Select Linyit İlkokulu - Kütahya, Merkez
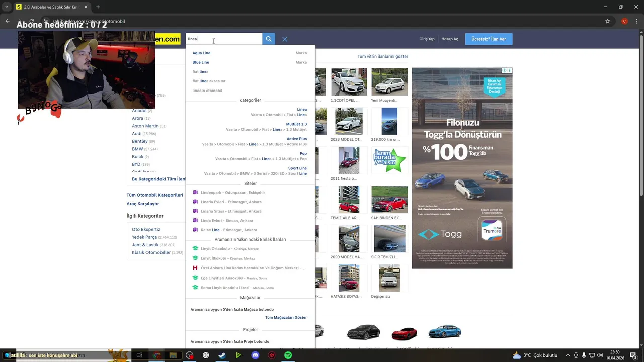This screenshot has height=362, width=644. (227, 258)
